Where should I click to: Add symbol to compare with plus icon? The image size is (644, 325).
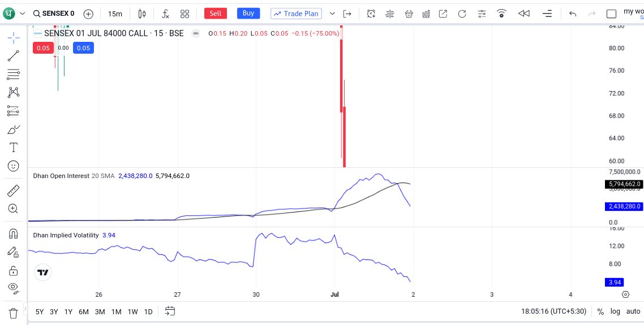(88, 14)
